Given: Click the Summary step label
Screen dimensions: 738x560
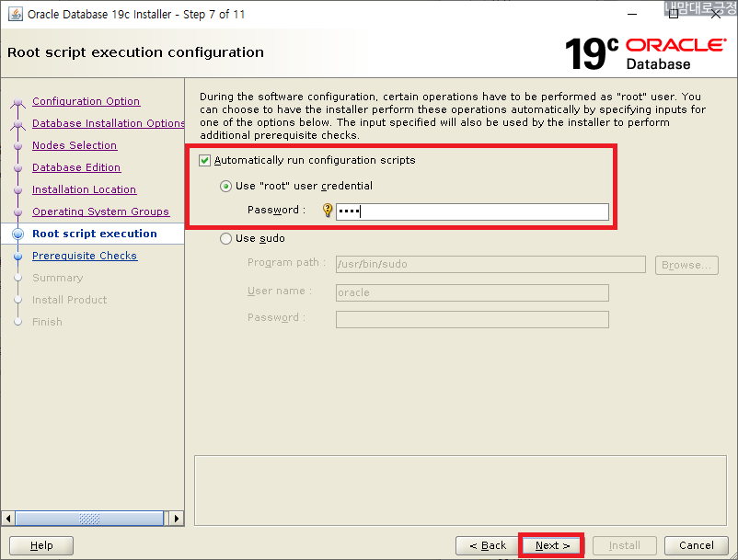Looking at the screenshot, I should coord(57,278).
